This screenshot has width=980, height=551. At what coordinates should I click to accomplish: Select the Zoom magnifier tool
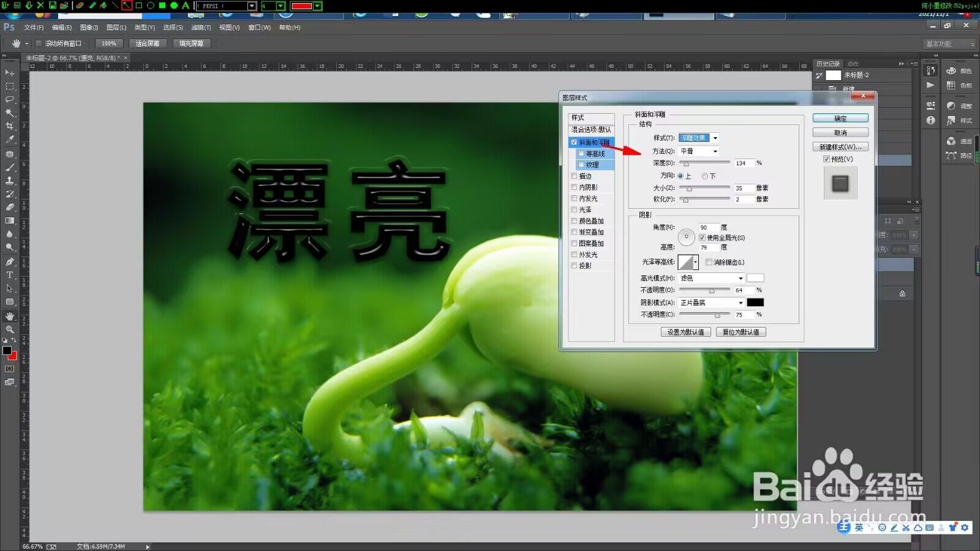click(x=10, y=329)
